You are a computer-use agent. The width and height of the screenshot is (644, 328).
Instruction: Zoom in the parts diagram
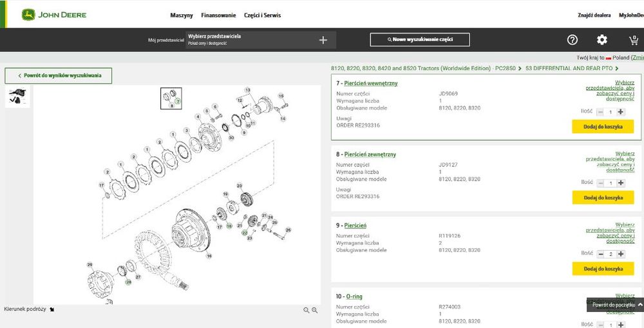(x=315, y=311)
